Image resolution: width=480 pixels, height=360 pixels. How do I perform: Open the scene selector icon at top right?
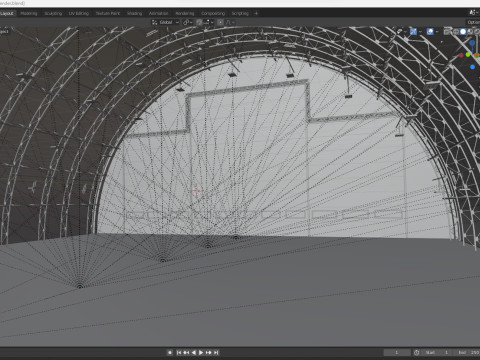point(472,12)
